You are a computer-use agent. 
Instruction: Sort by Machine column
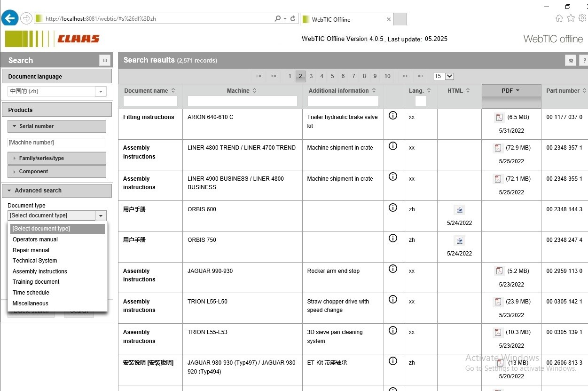click(x=242, y=91)
